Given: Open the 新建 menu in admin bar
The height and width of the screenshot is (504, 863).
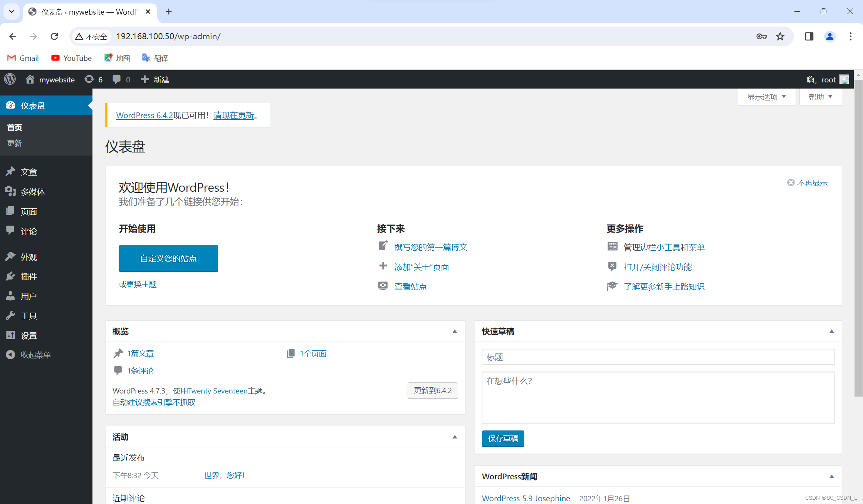Looking at the screenshot, I should 155,79.
